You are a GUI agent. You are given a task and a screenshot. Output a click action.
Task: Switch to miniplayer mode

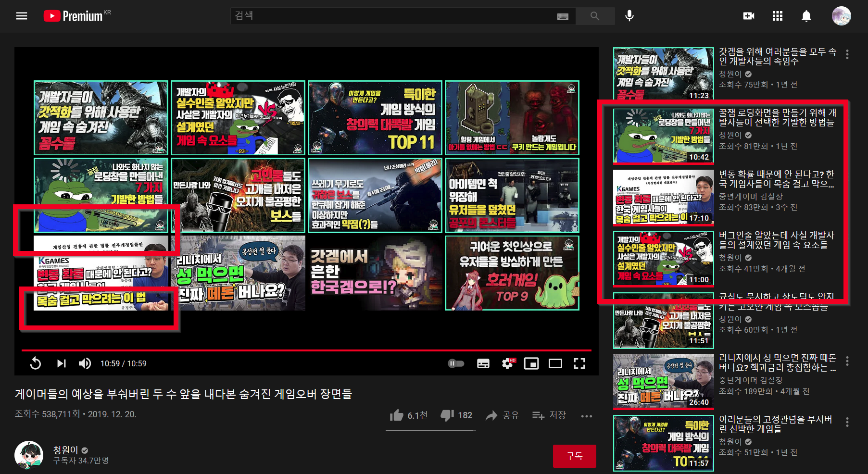[x=531, y=363]
